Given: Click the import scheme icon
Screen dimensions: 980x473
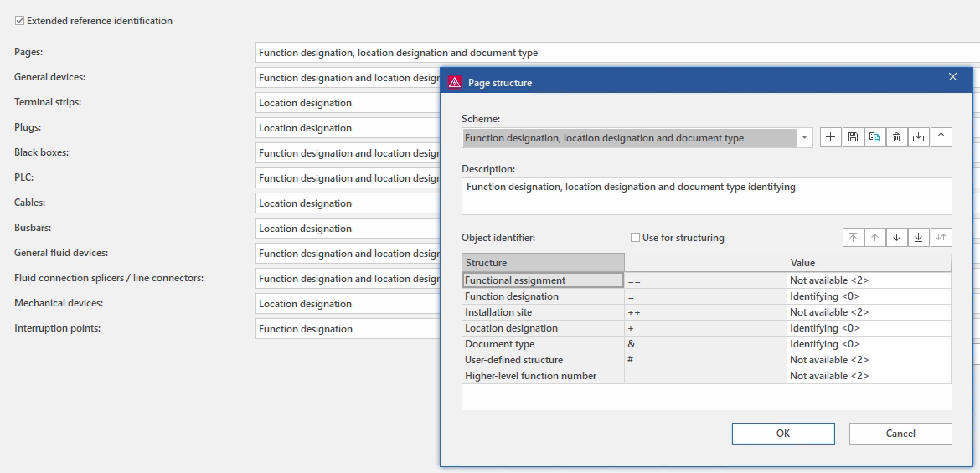Looking at the screenshot, I should click(919, 137).
